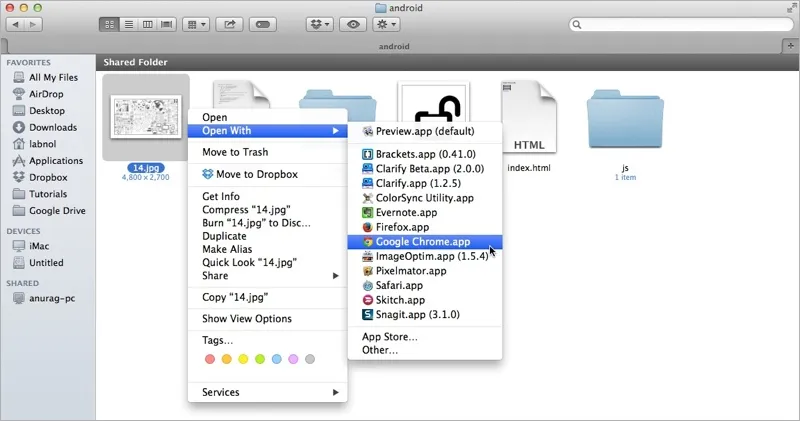Screen dimensions: 800x421
Task: Select the 14.jpg thumbnail
Action: tap(146, 117)
